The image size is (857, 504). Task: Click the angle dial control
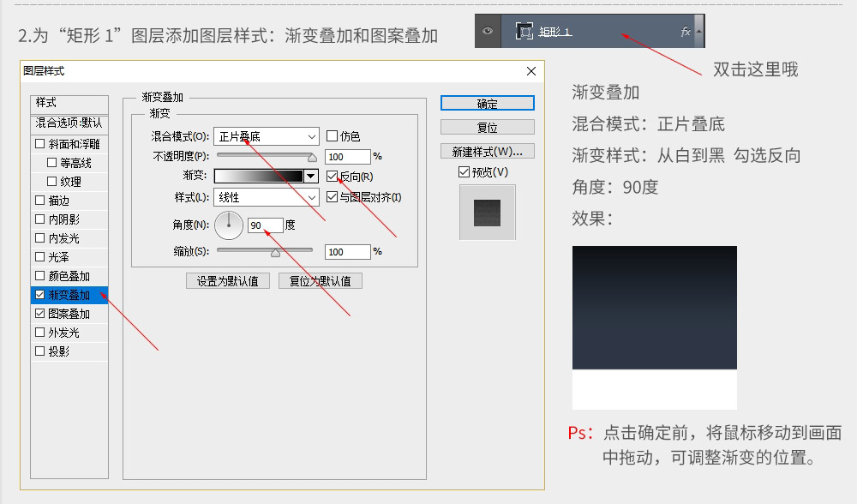229,225
